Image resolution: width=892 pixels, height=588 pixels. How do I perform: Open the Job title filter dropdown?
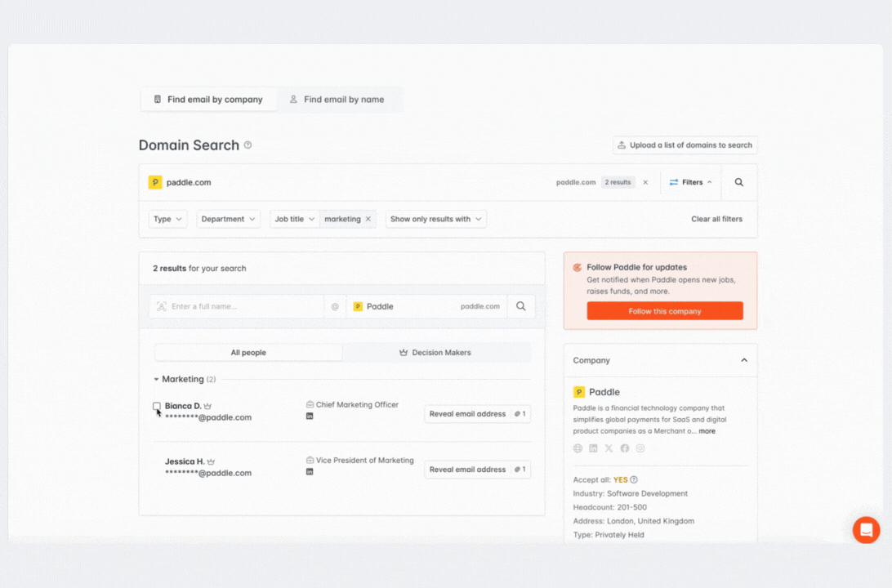(x=295, y=219)
